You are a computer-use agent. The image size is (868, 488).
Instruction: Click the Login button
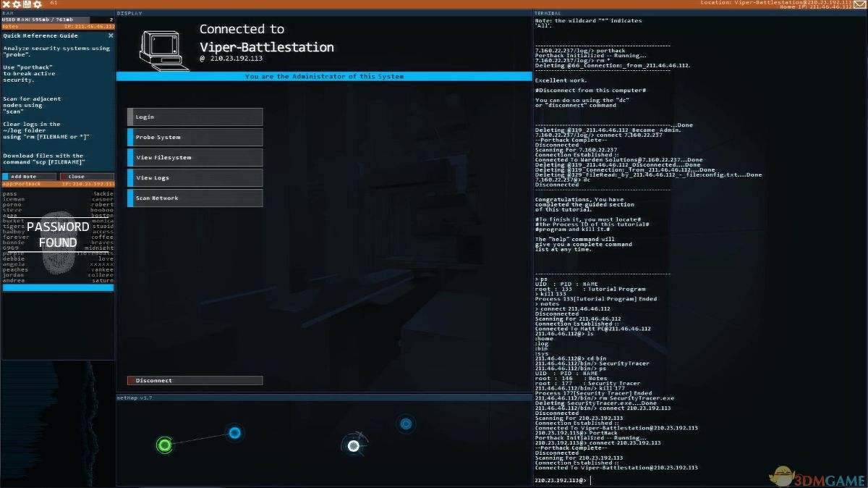click(x=195, y=117)
